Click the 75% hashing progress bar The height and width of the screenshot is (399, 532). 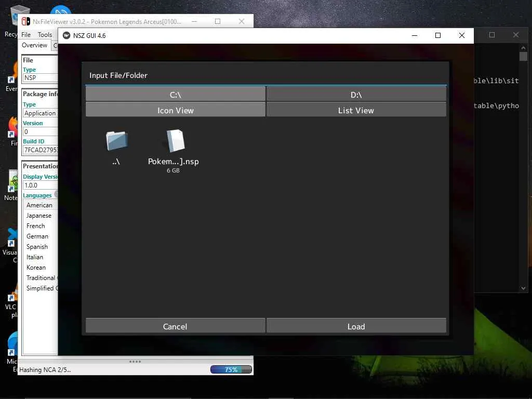231,369
